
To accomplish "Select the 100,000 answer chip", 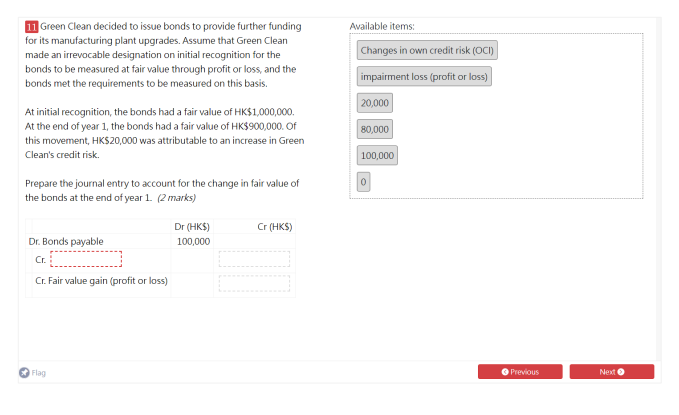I will coord(377,156).
